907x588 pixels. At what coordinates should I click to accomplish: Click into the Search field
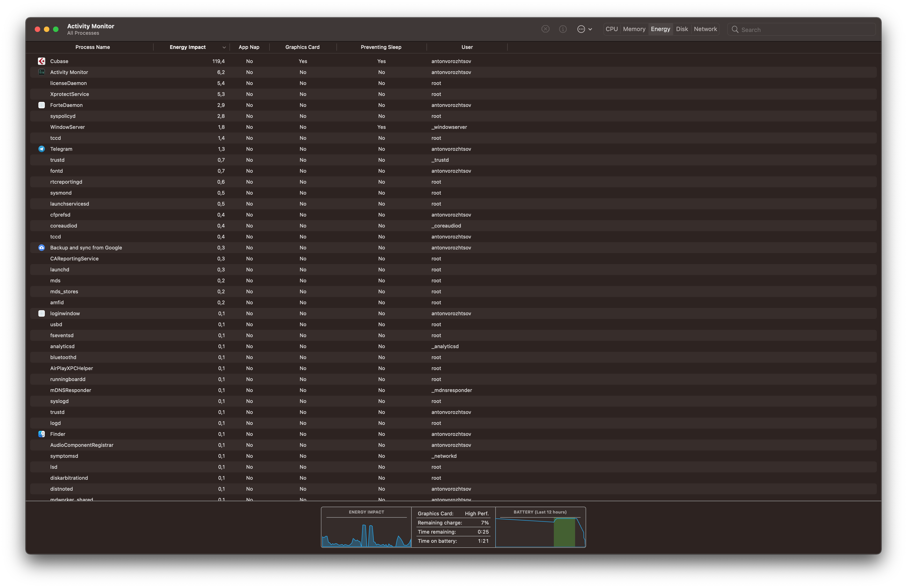pos(804,29)
